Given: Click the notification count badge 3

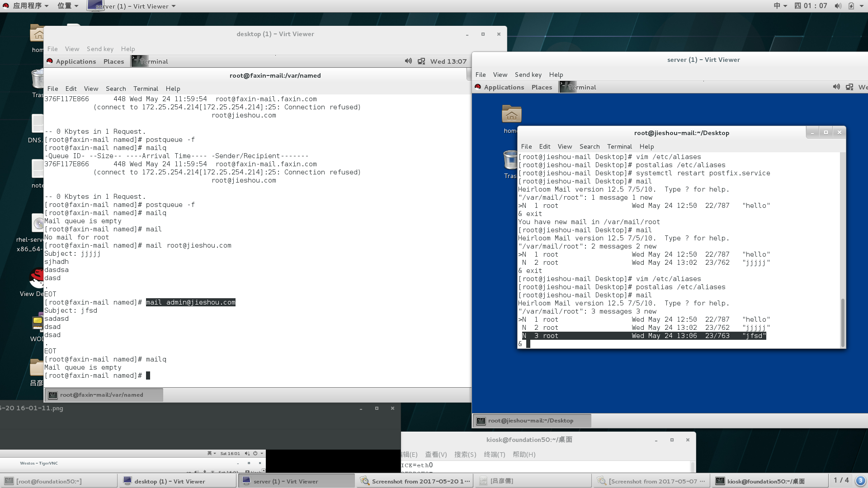Looking at the screenshot, I should click(x=860, y=481).
